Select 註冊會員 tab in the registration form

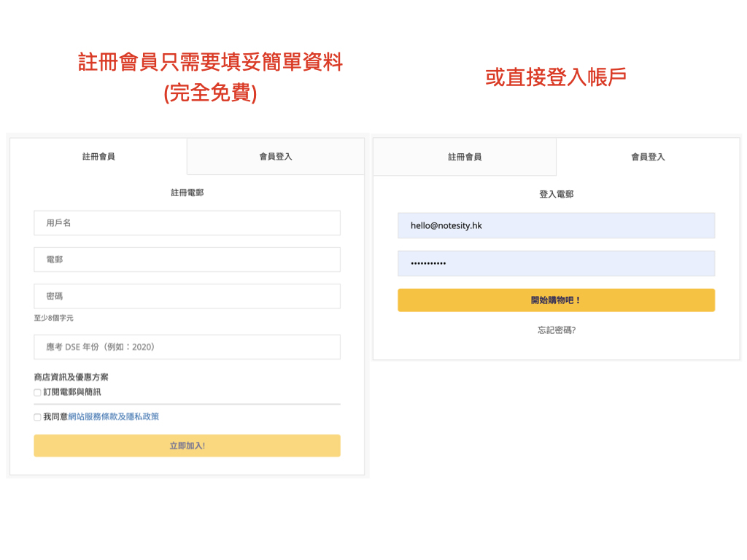(98, 157)
